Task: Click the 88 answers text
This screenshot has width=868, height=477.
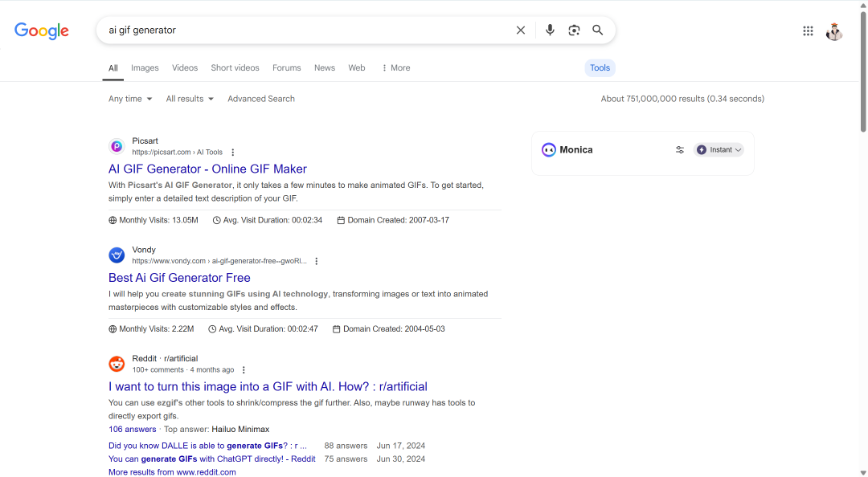Action: [346, 446]
